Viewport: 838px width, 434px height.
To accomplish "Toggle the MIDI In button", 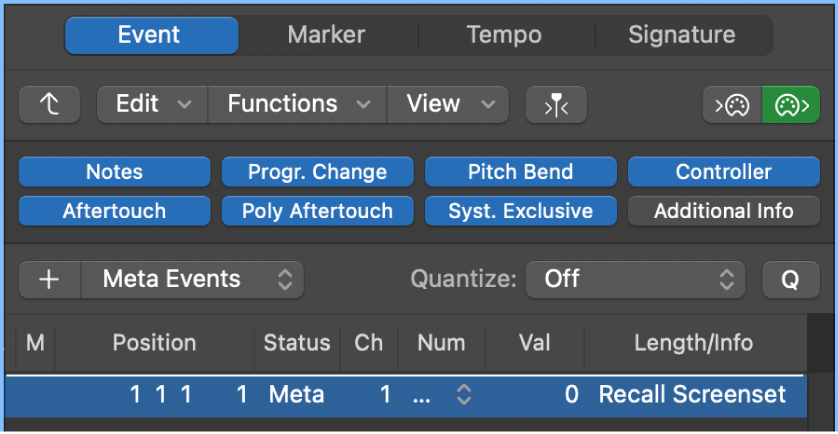I will tap(732, 104).
